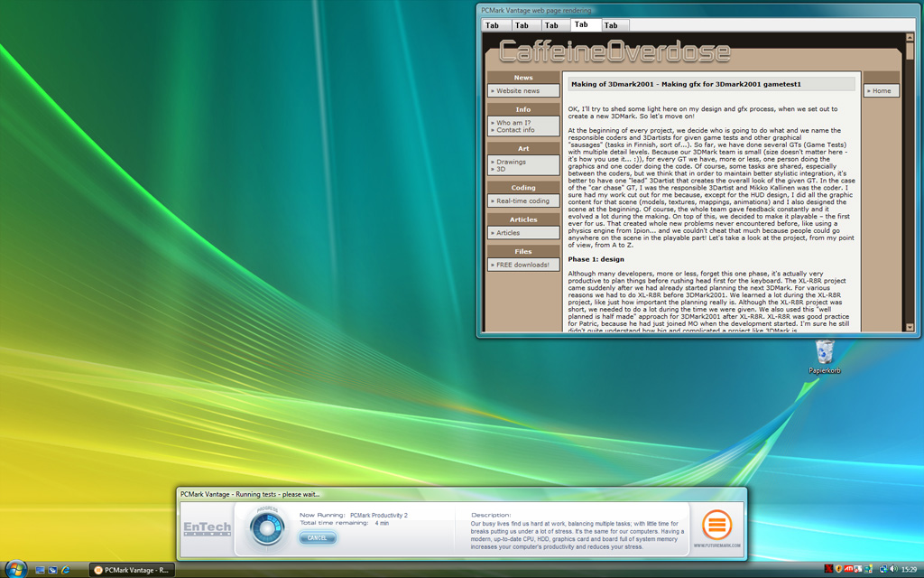Click the Show Desktop quick launch icon
This screenshot has width=924, height=578.
[41, 570]
